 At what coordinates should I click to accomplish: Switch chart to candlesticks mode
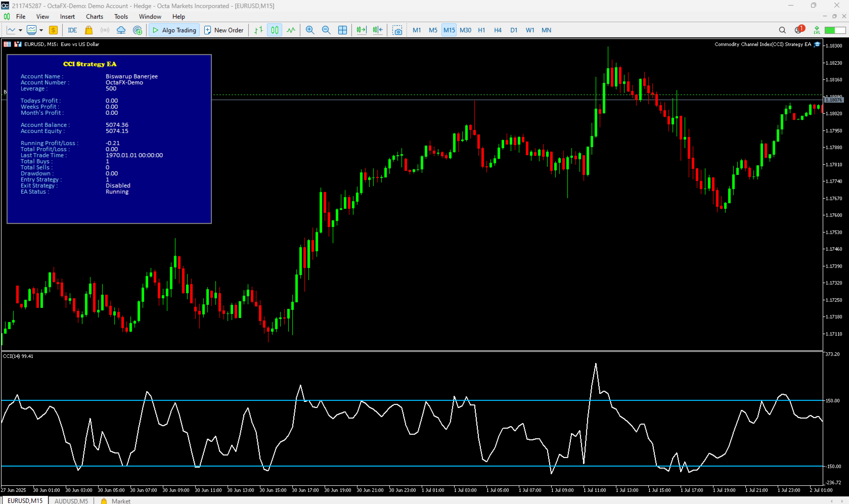coord(275,30)
